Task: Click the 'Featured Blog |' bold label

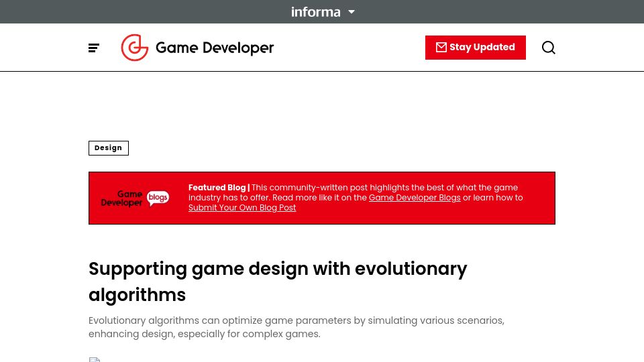Action: [x=219, y=188]
